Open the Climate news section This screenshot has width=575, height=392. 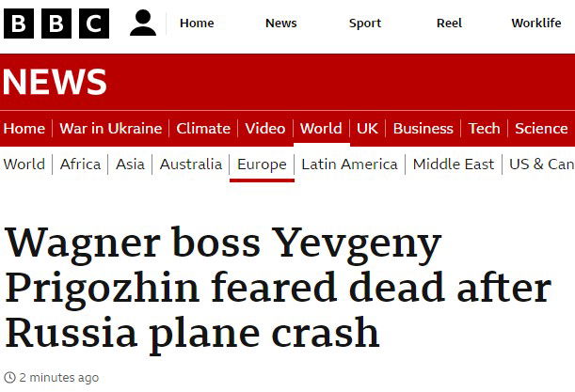(x=203, y=129)
